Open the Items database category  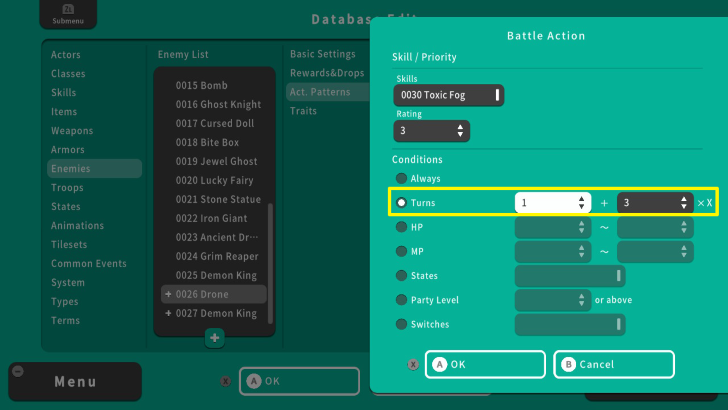[64, 112]
